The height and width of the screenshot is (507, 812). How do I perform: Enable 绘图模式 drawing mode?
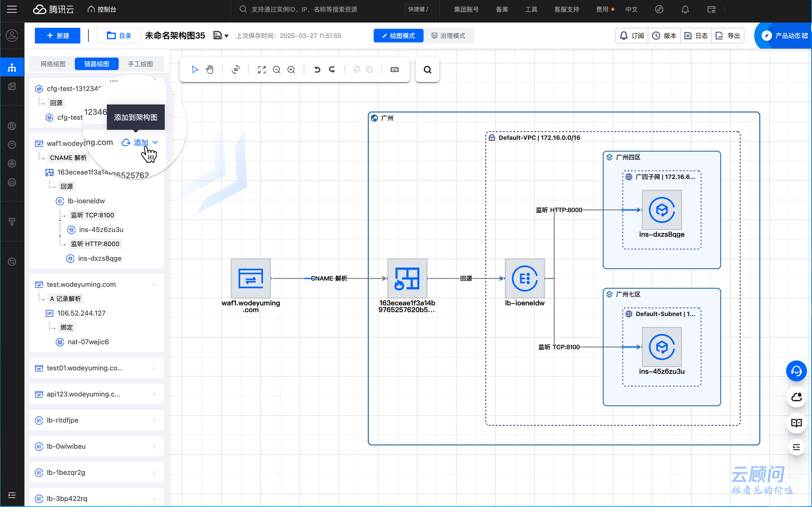(398, 36)
